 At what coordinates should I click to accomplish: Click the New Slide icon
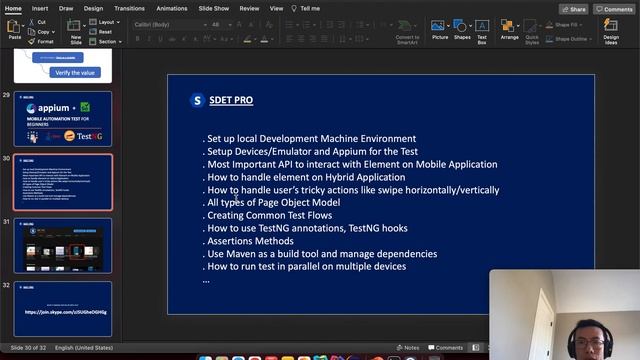point(74,26)
